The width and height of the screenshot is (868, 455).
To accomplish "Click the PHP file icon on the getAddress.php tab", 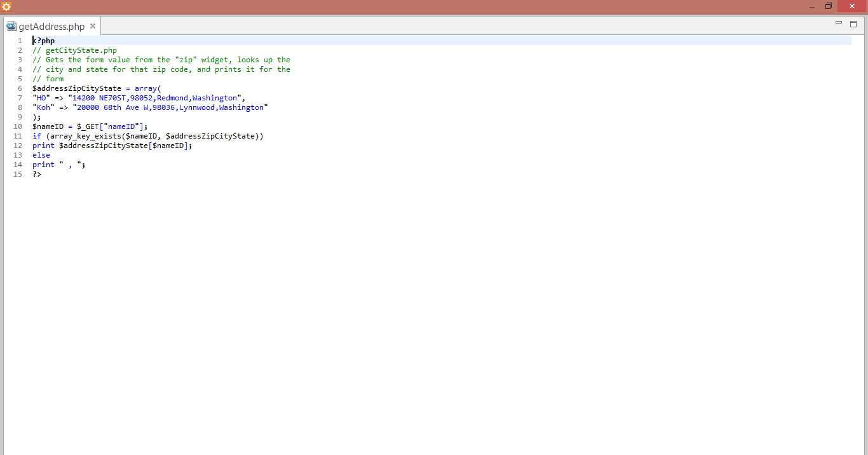I will click(11, 26).
